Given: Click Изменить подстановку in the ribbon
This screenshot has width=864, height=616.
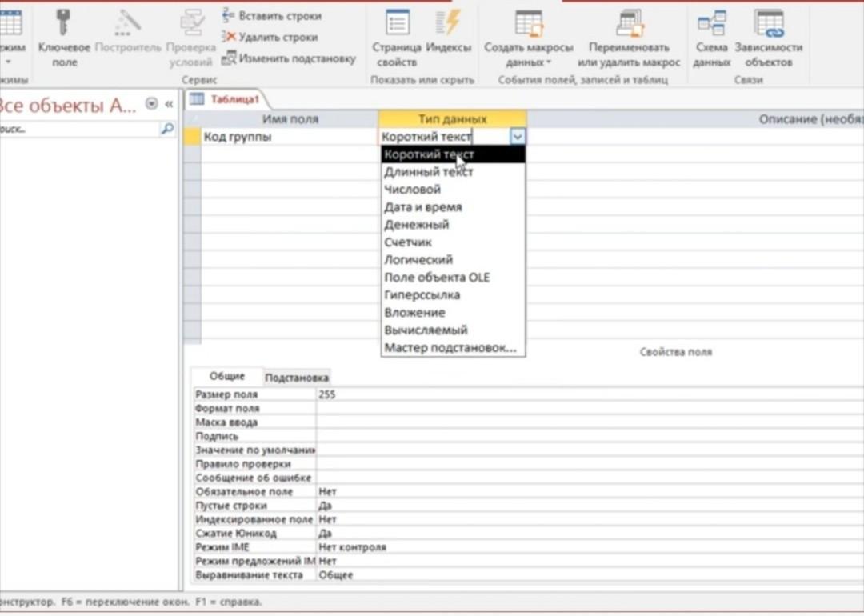Looking at the screenshot, I should (x=289, y=58).
